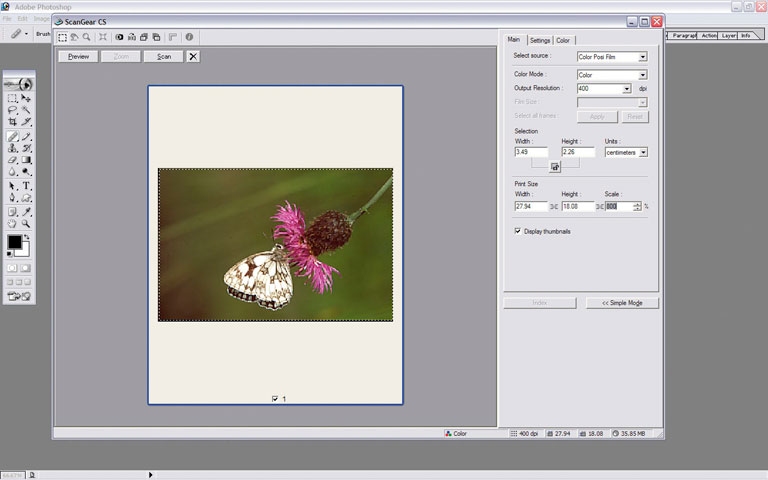Click the Simple Mode button
The height and width of the screenshot is (480, 768).
[622, 302]
